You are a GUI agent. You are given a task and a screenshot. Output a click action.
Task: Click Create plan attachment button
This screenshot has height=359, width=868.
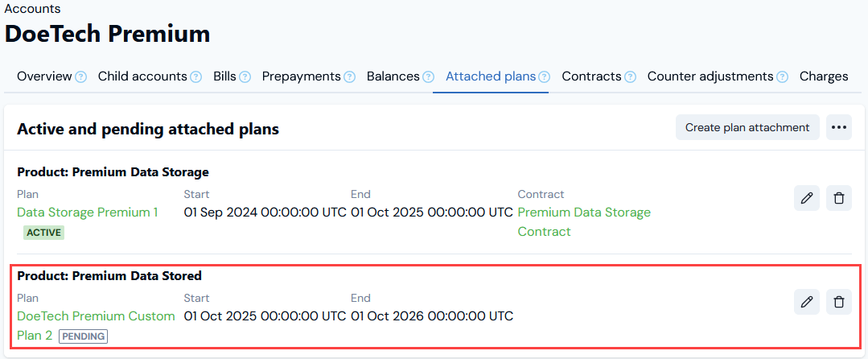coord(747,127)
